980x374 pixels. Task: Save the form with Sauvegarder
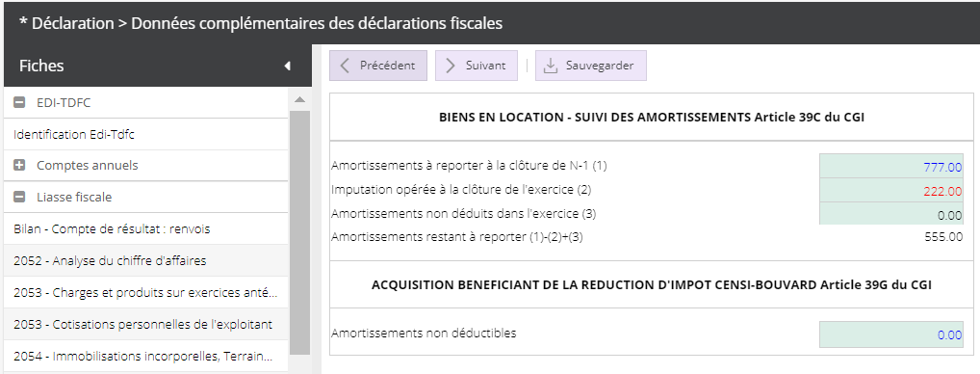coord(591,66)
